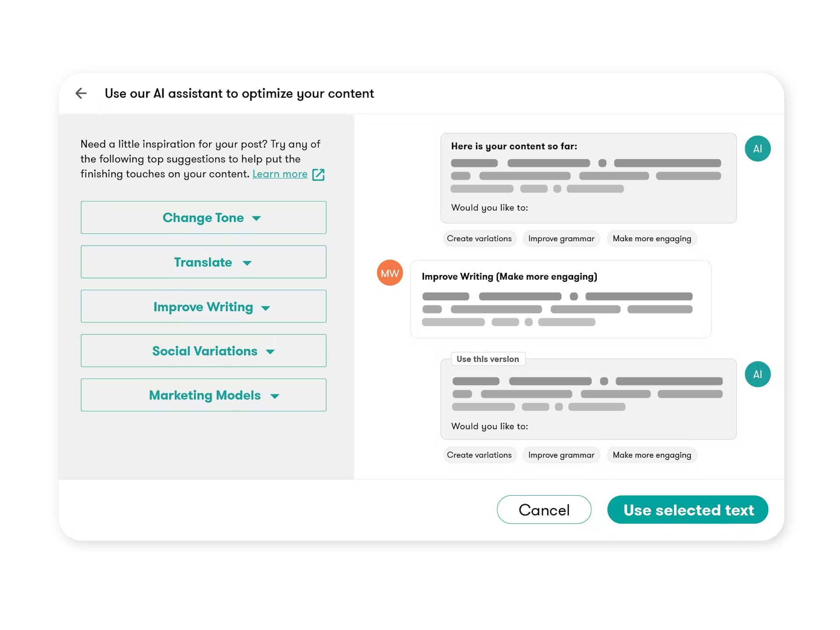Select the first Create variations chip
Image resolution: width=840 pixels, height=630 pixels.
tap(479, 239)
